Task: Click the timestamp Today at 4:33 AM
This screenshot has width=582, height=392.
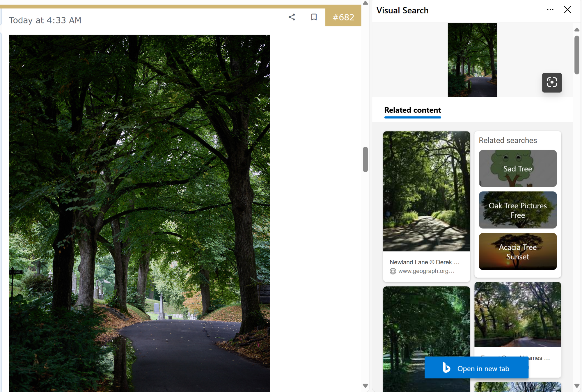Action: (x=45, y=20)
